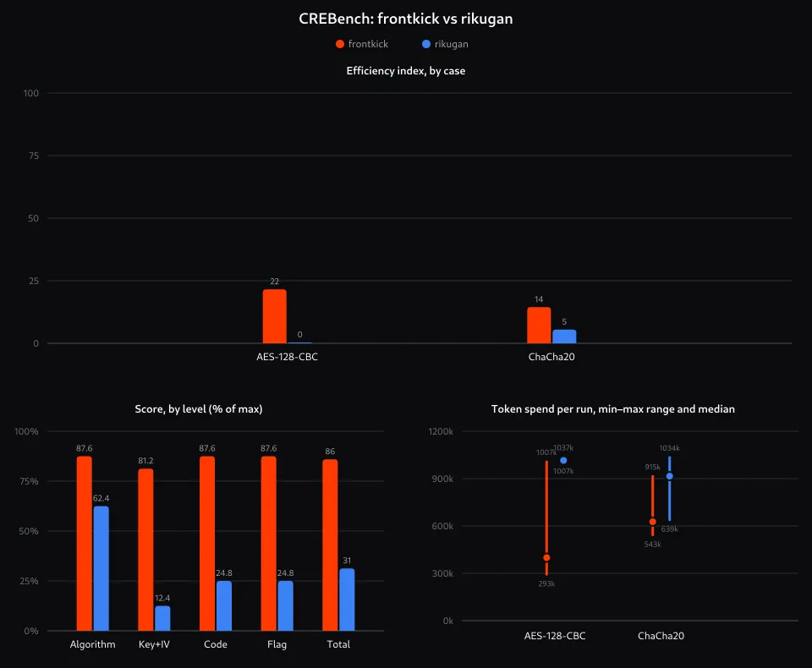Screen dimensions: 812x668
Task: Select frontkick median dot for AES-128-CBC tokens
Action: [x=546, y=558]
